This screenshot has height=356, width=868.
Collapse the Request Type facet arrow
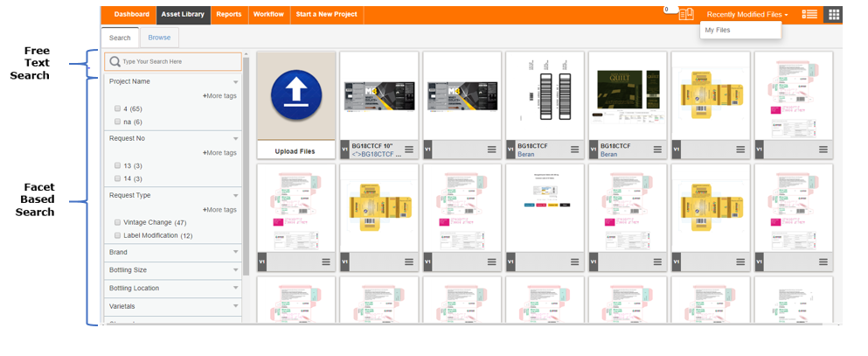(x=236, y=196)
